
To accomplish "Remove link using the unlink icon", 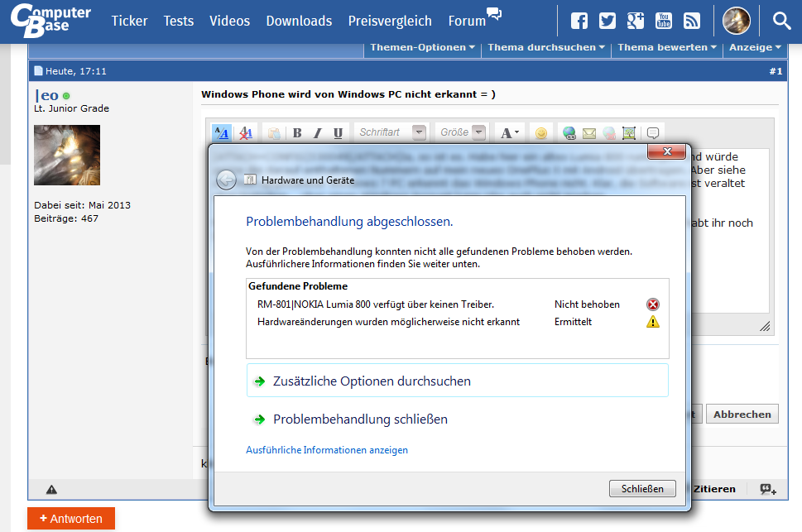I will (609, 133).
